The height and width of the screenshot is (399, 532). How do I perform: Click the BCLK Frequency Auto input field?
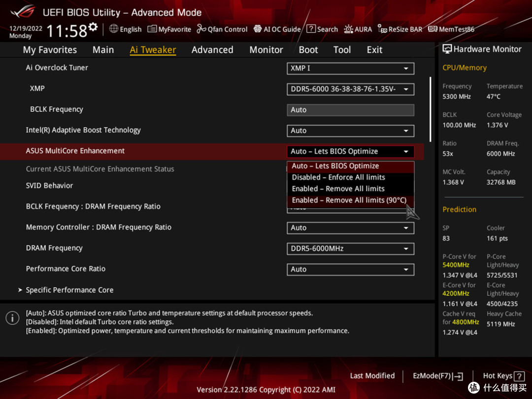pyautogui.click(x=351, y=110)
